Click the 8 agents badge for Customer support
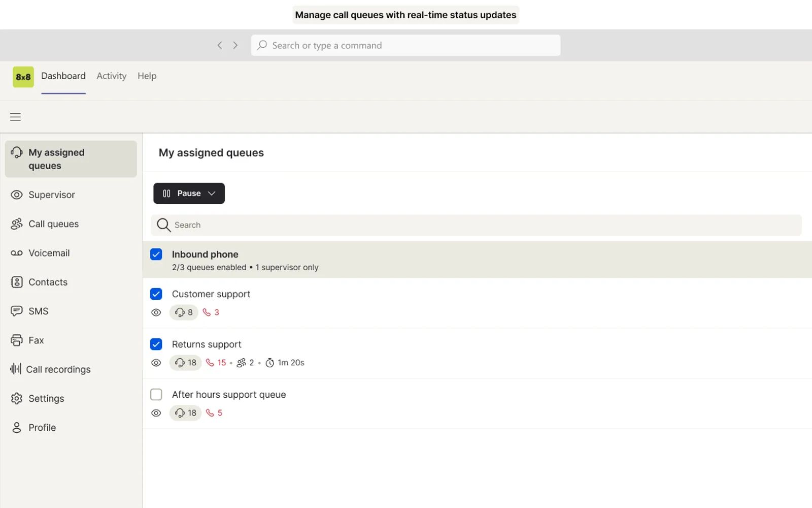 (184, 312)
